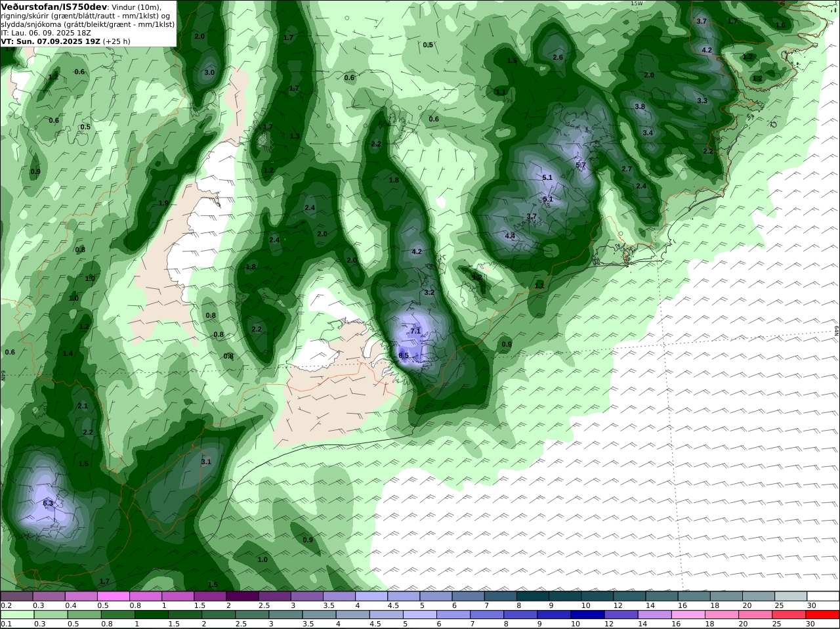Viewport: 840px width, 629px height.
Task: Select upper snow legend white swatch labelled 30
Action: [x=824, y=596]
